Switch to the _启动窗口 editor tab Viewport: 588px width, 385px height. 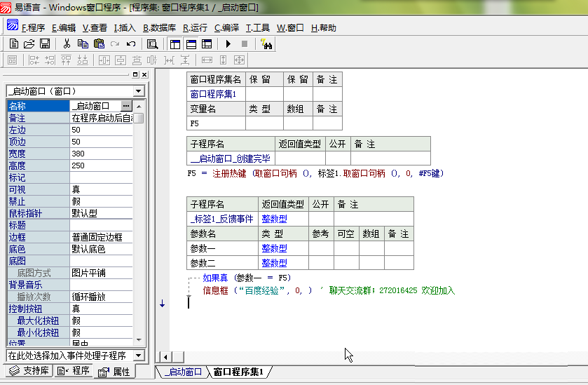(x=184, y=372)
